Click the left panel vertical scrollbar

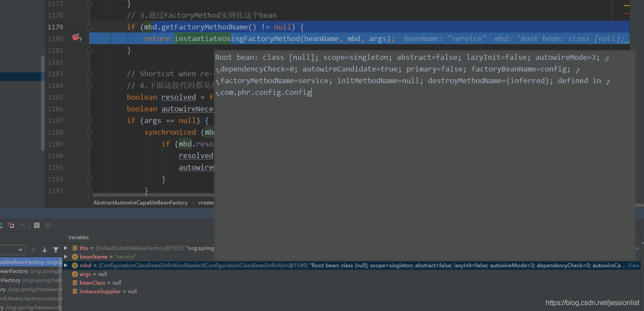click(43, 103)
